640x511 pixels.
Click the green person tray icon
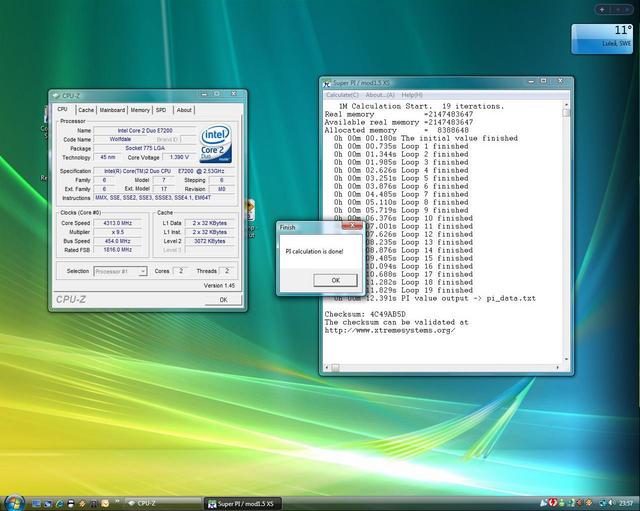tap(562, 503)
